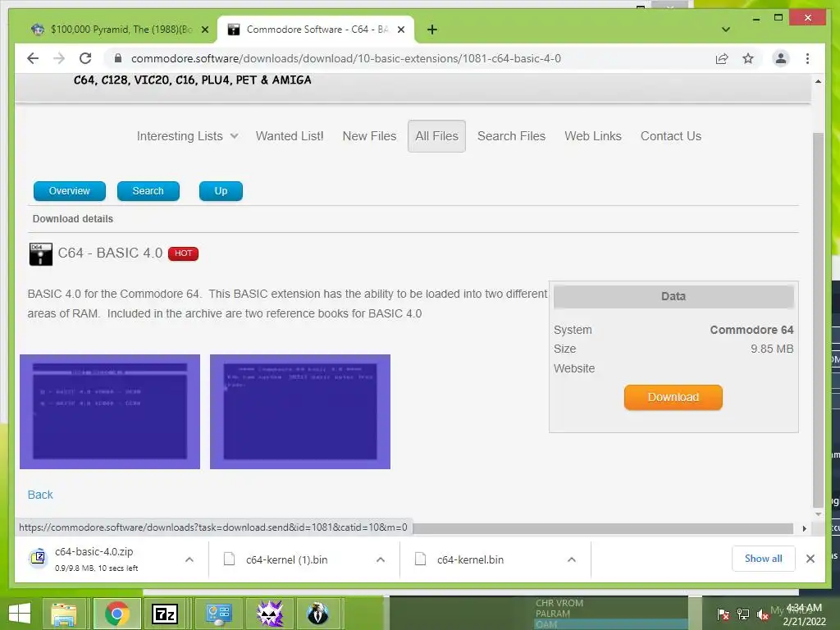Image resolution: width=840 pixels, height=630 pixels.
Task: Open the Control Panel taskbar icon
Action: [218, 614]
